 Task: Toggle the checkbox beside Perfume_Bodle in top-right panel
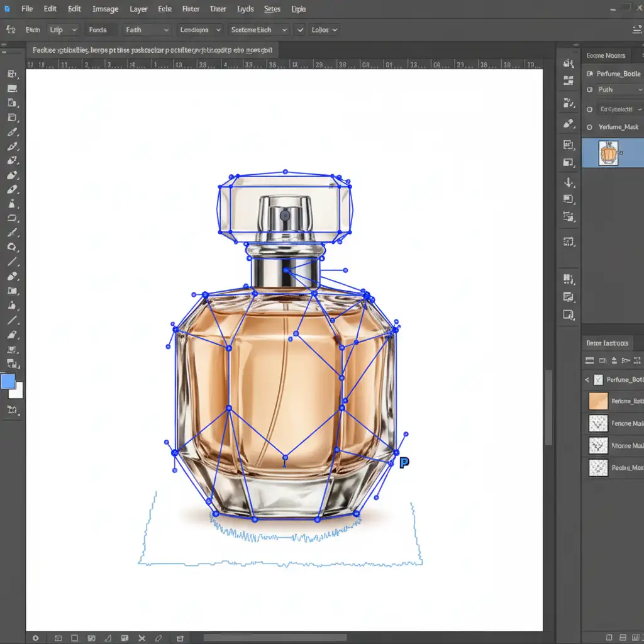pos(589,74)
